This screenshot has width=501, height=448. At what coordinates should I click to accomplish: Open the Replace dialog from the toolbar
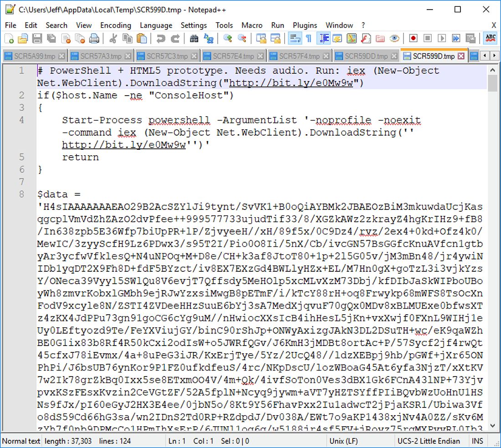click(208, 39)
